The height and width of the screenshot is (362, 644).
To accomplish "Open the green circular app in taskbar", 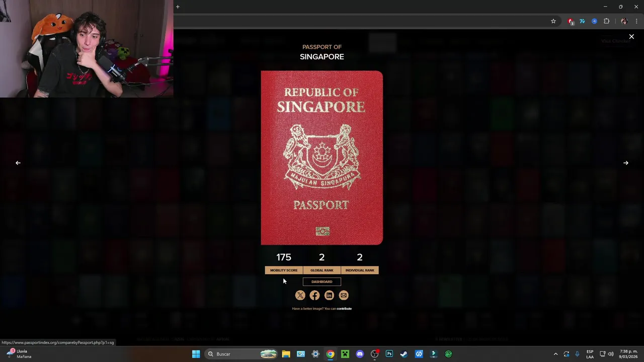I will click(x=448, y=354).
